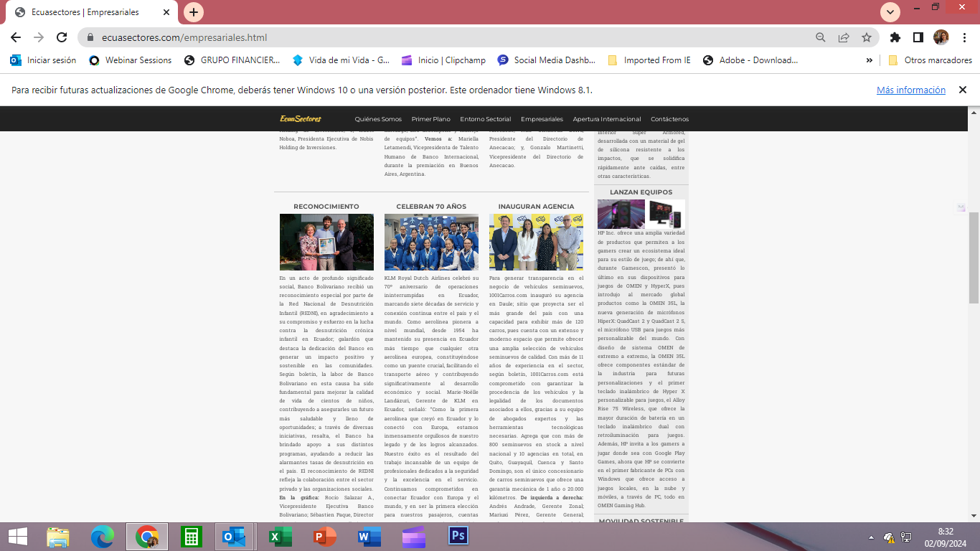The image size is (980, 551).
Task: Open the Contáctenos page
Action: pyautogui.click(x=669, y=119)
